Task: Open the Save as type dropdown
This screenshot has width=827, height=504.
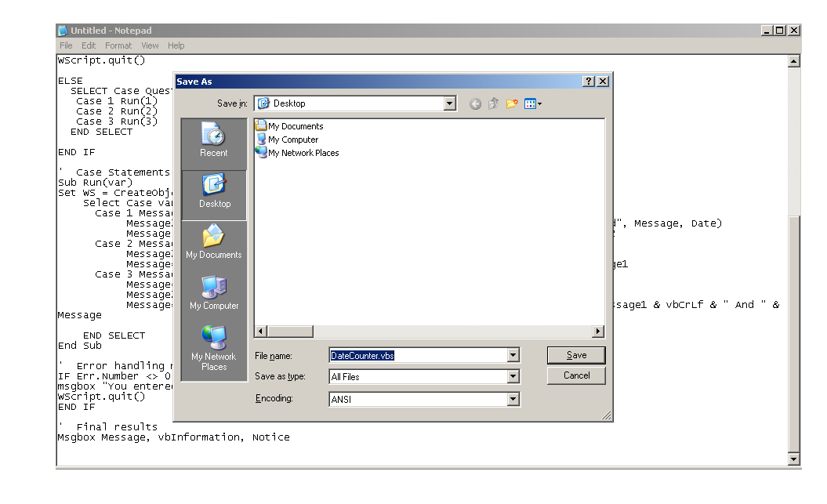Action: (x=514, y=376)
